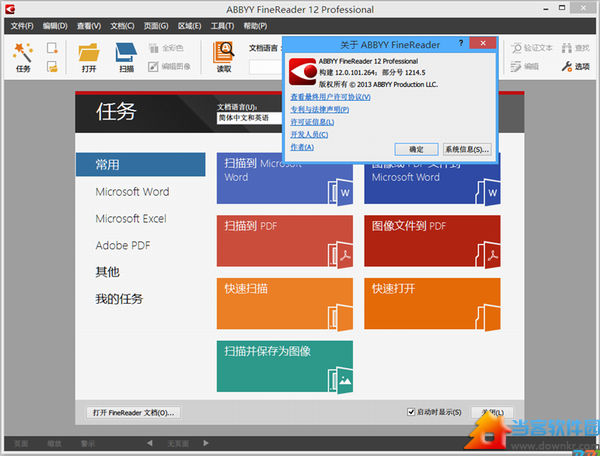Open Options with the wrench icon
Viewport: 600px width, 456px height.
(576, 67)
